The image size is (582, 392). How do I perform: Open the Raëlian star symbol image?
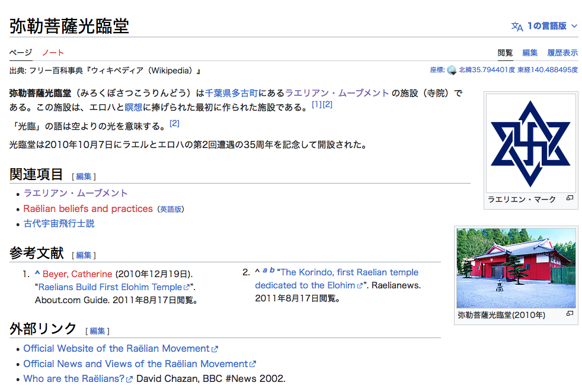click(x=530, y=143)
